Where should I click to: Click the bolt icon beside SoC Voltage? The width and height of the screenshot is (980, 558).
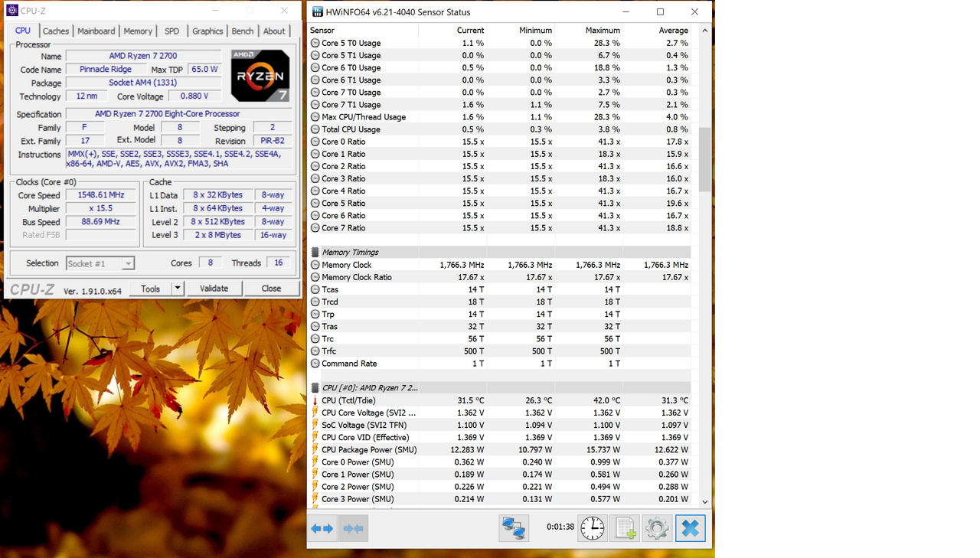pos(315,425)
